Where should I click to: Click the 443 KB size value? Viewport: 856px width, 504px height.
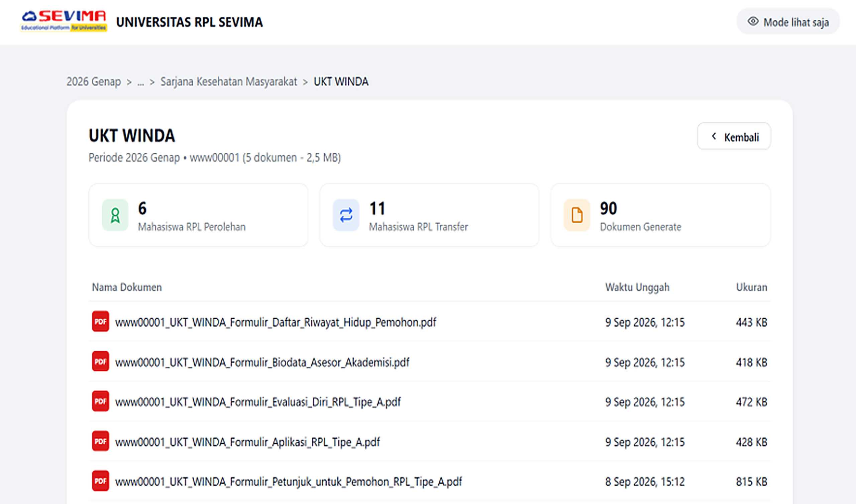751,322
